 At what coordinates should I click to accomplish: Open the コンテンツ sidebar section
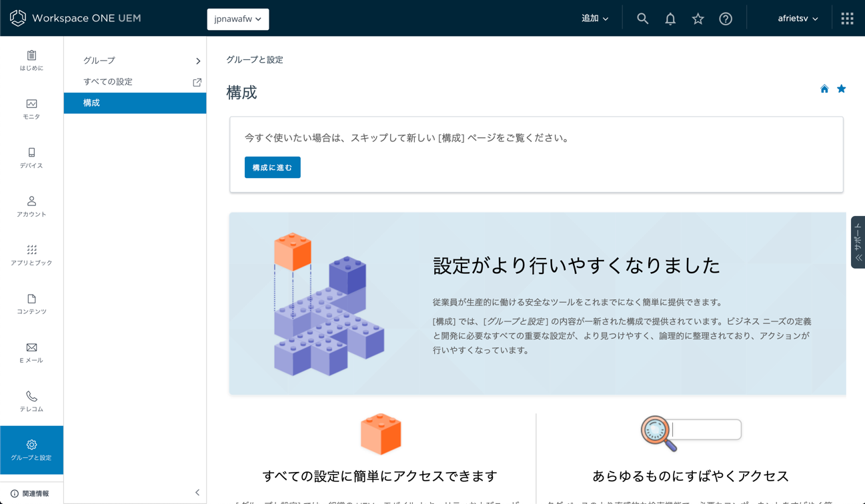point(31,304)
